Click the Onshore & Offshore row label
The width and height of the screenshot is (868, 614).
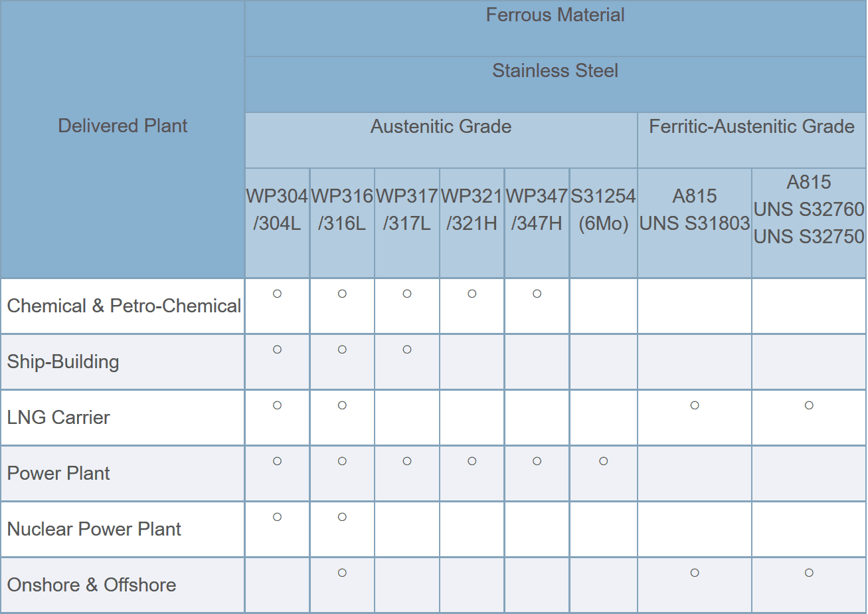[x=92, y=585]
